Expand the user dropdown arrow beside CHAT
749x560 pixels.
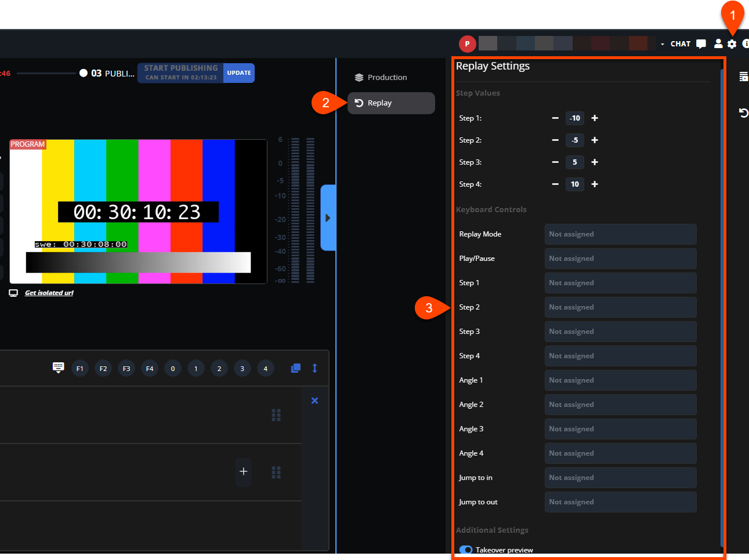(663, 44)
